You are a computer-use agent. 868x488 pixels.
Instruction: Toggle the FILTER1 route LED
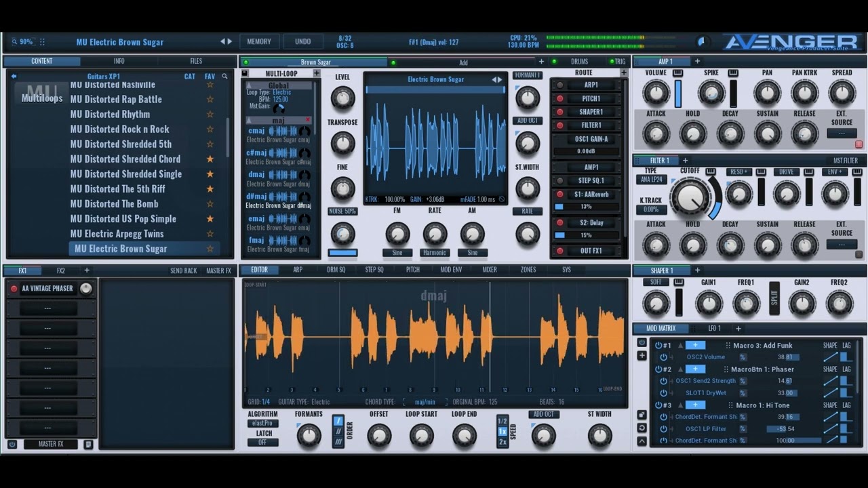[560, 125]
